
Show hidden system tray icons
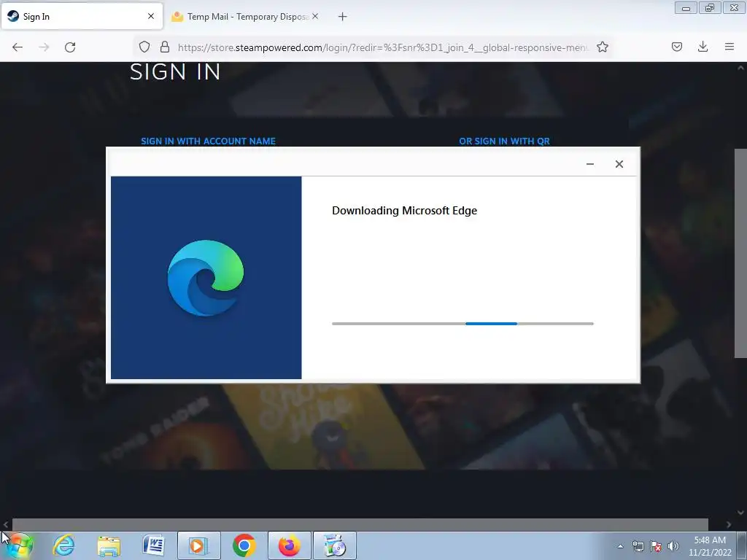620,546
